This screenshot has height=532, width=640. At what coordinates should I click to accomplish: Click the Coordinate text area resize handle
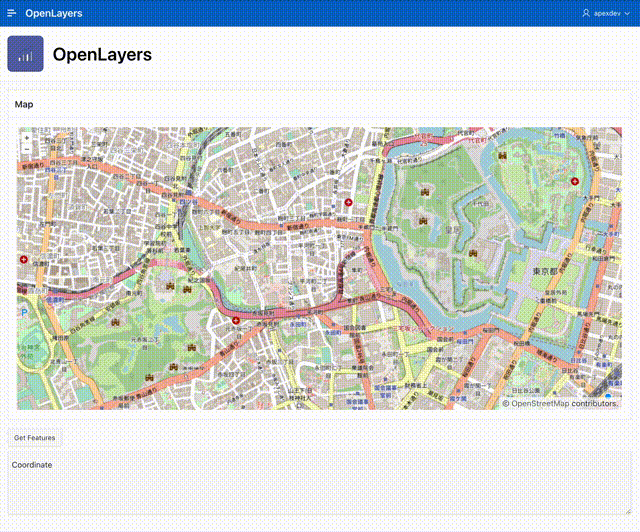pyautogui.click(x=628, y=511)
